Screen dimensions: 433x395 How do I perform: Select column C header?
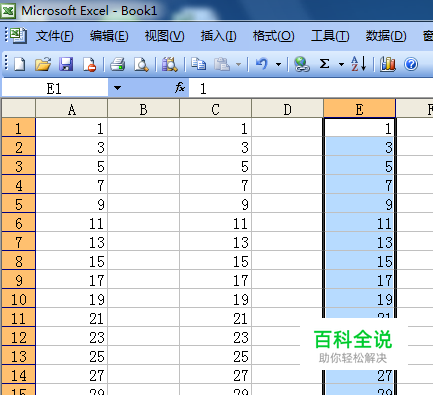(215, 109)
